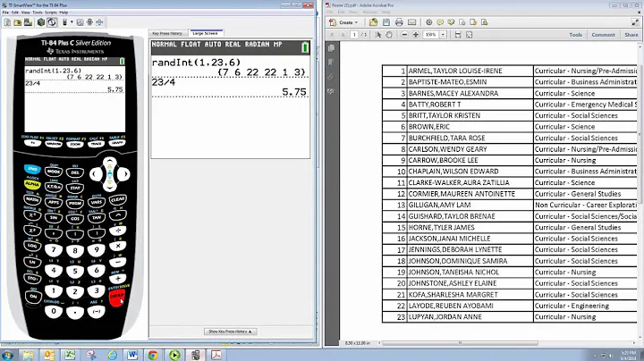
Task: Click the Acrobat horizontal scrollbar
Action: 460,343
